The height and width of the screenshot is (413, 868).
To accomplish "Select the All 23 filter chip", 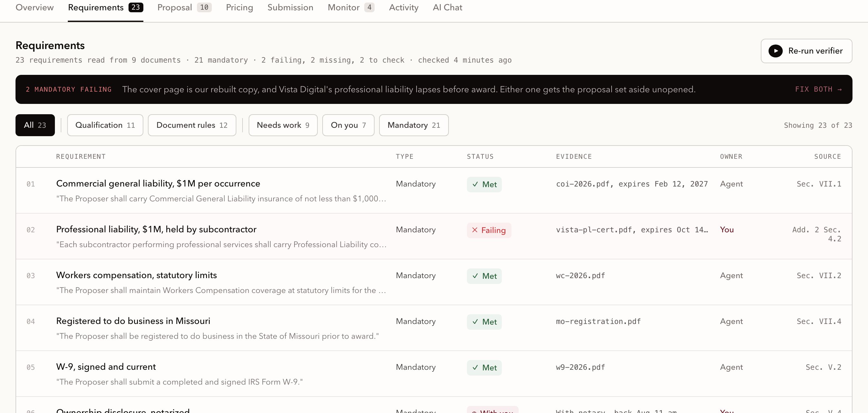I will click(35, 125).
